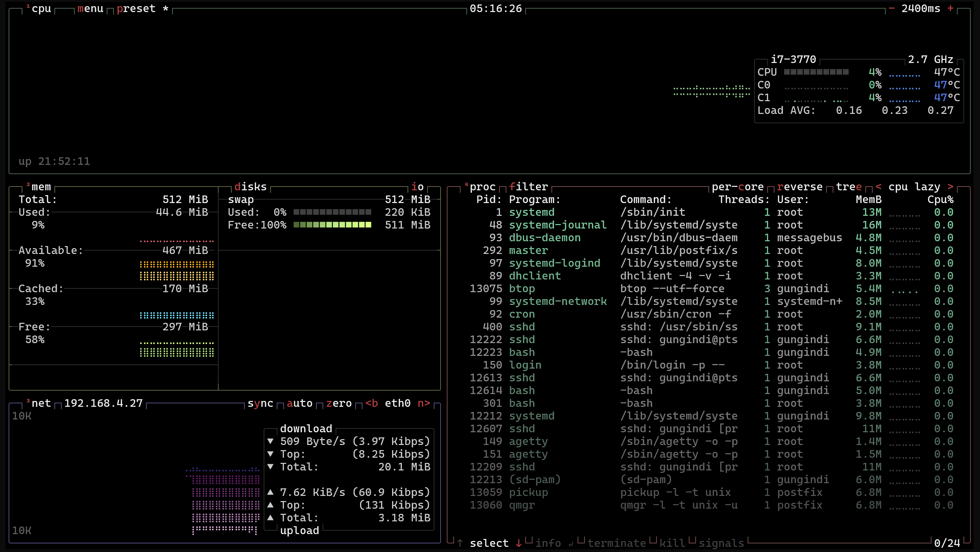980x552 pixels.
Task: Reverse process sort order
Action: pos(800,187)
